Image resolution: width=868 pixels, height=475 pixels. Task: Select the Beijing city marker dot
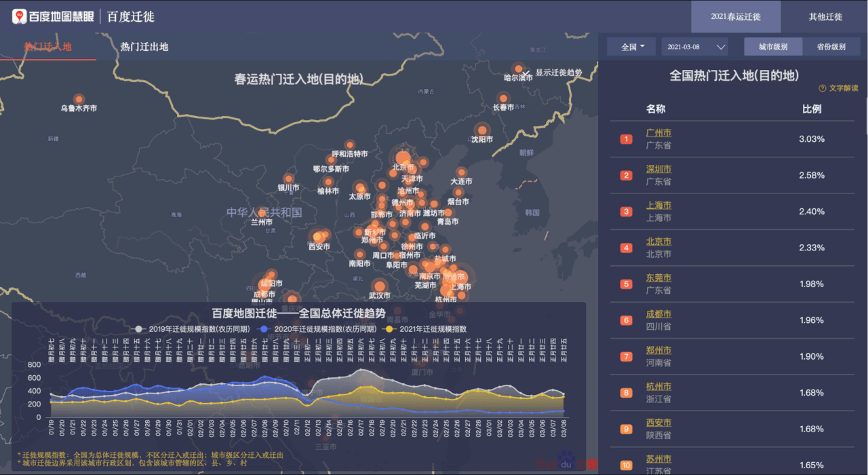(x=403, y=158)
